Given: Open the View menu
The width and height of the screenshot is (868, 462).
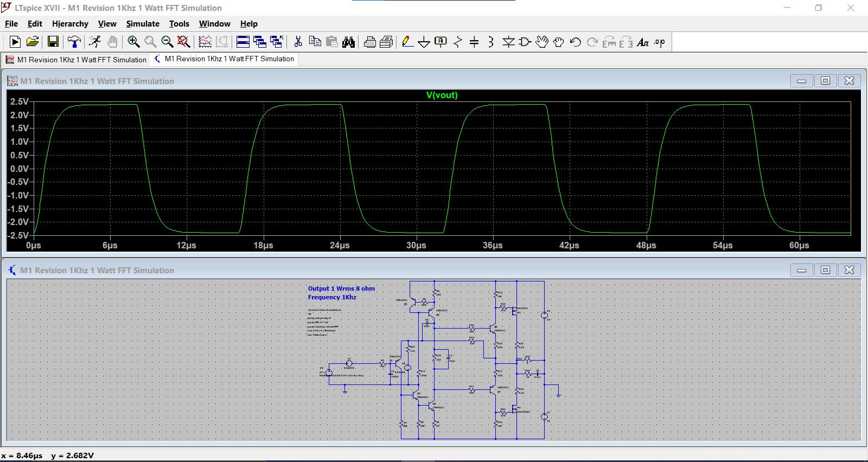Looking at the screenshot, I should (x=107, y=24).
